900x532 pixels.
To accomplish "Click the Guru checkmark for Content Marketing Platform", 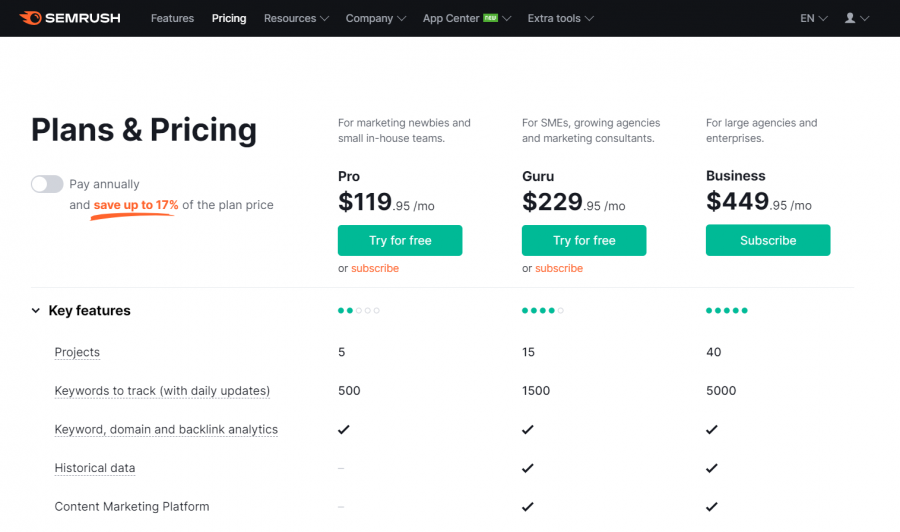I will (527, 507).
